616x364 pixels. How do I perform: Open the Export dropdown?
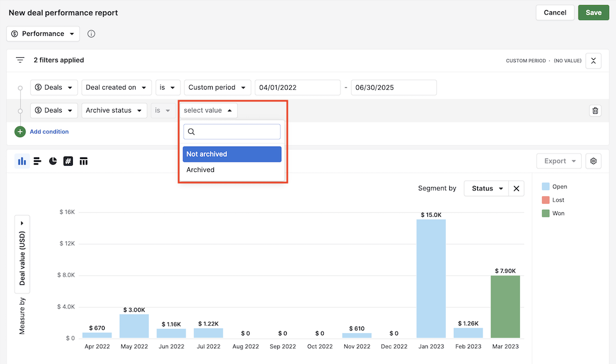[559, 161]
